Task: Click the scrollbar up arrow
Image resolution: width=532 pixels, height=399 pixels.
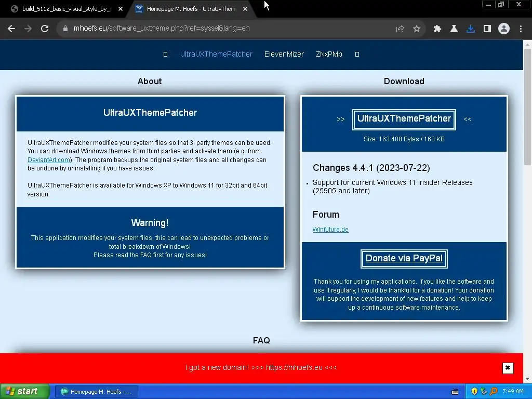Action: 527,44
